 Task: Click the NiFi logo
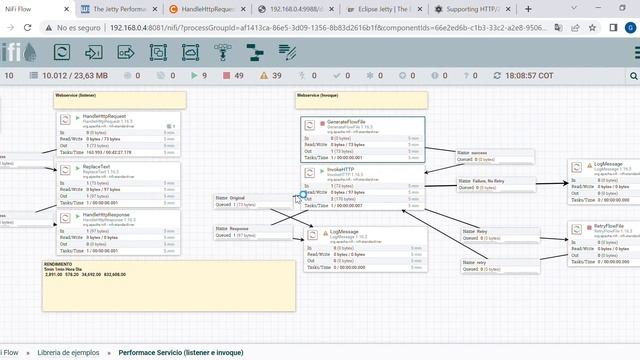tap(18, 52)
